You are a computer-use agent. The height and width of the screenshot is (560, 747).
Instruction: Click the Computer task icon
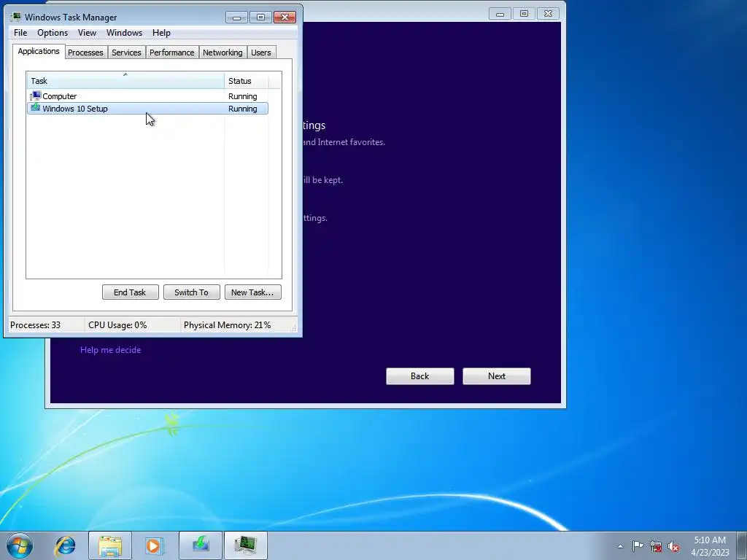[36, 96]
